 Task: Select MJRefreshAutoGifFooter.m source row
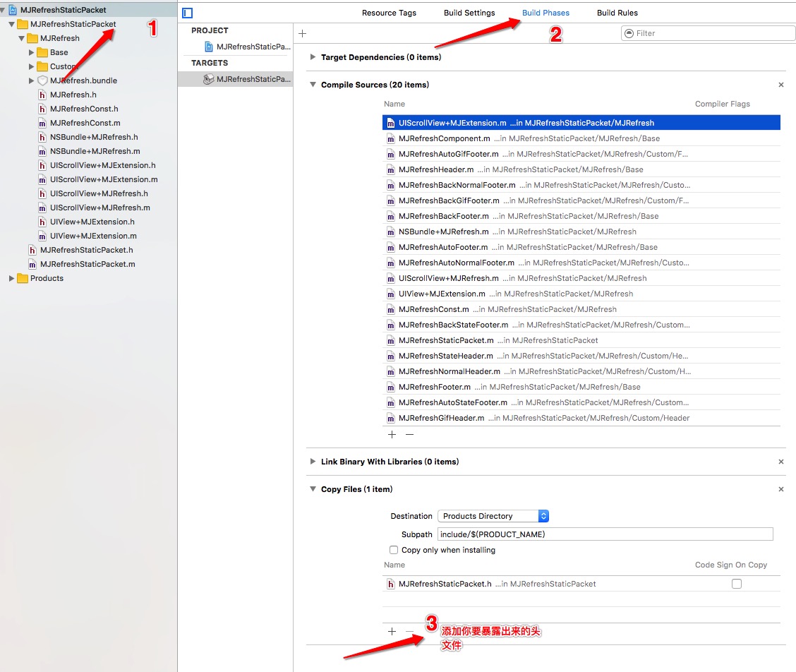click(581, 154)
